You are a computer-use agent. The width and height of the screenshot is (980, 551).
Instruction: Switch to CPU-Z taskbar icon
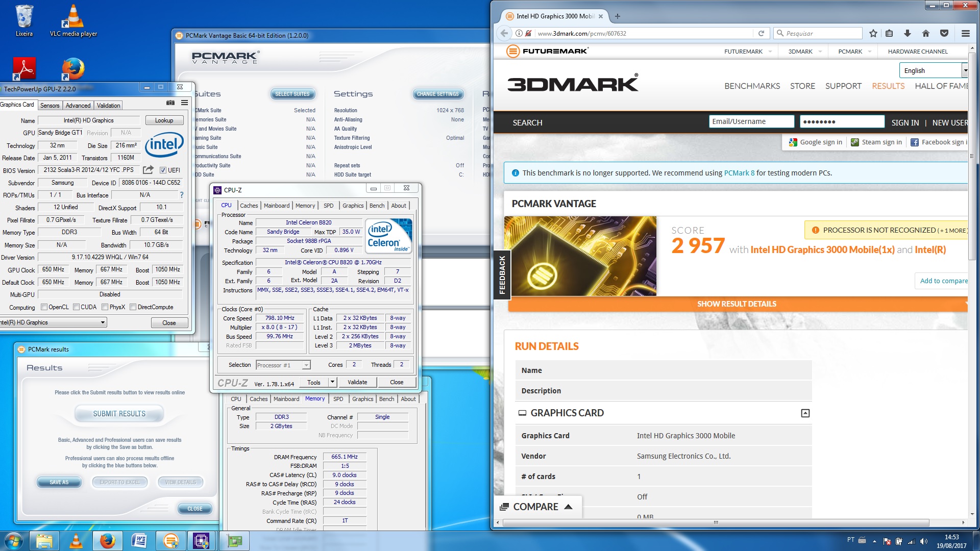201,541
